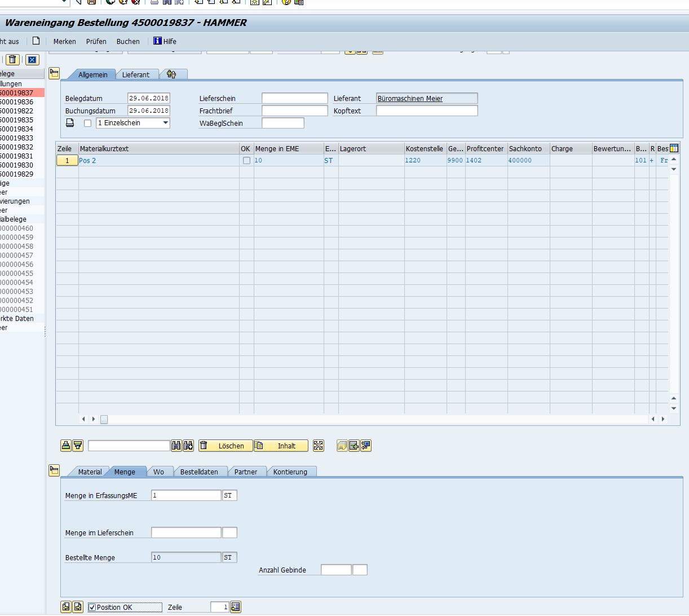
Task: Click the Hilfe info icon
Action: click(157, 41)
